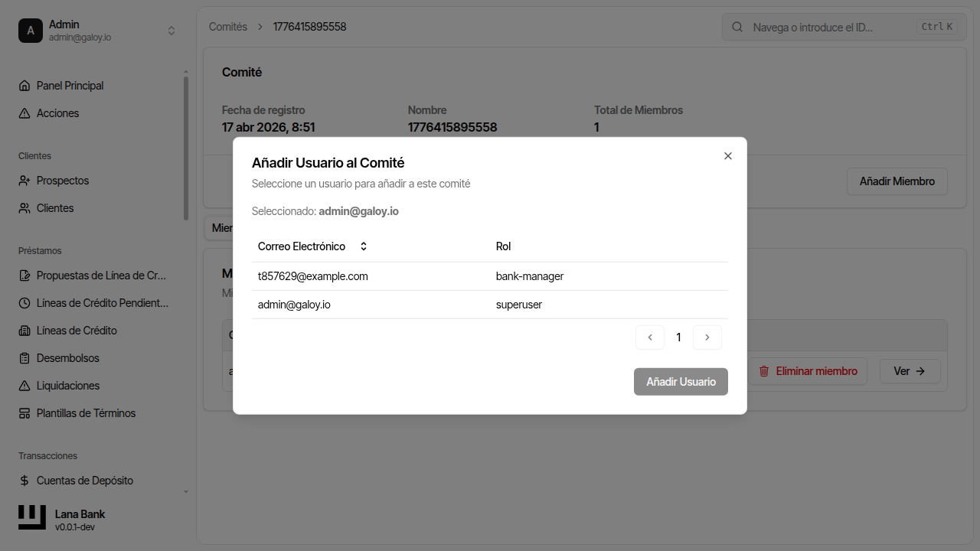Click the Desembolsos clipboard icon
The width and height of the screenshot is (980, 551).
click(24, 358)
